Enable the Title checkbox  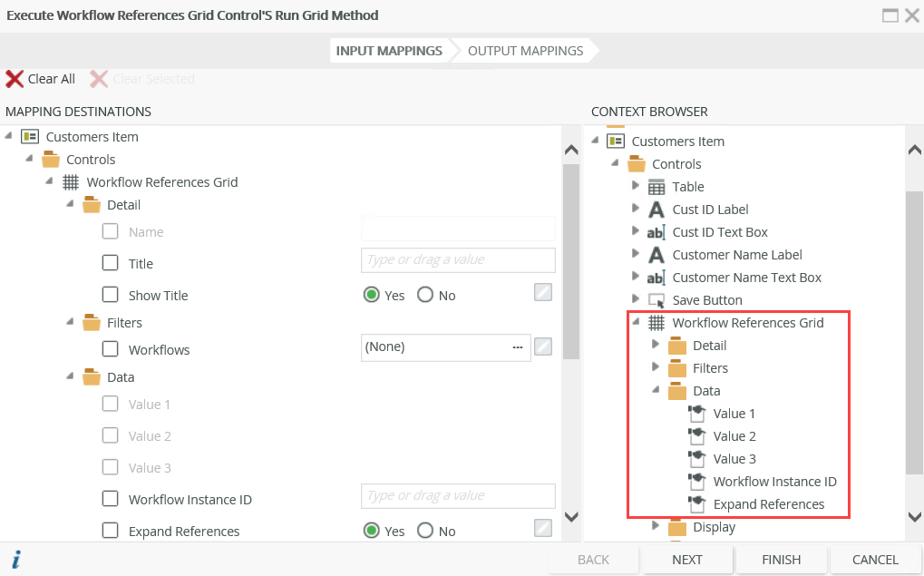(x=111, y=263)
